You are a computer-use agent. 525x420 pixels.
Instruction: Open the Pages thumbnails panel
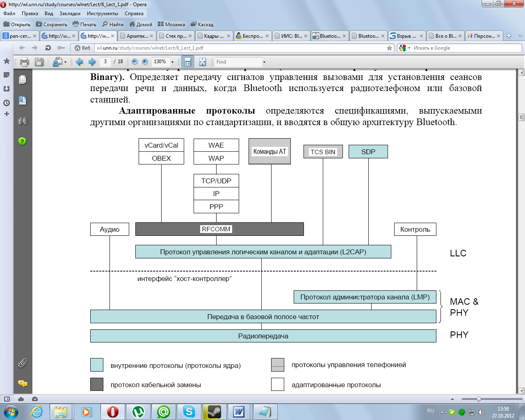pos(23,80)
